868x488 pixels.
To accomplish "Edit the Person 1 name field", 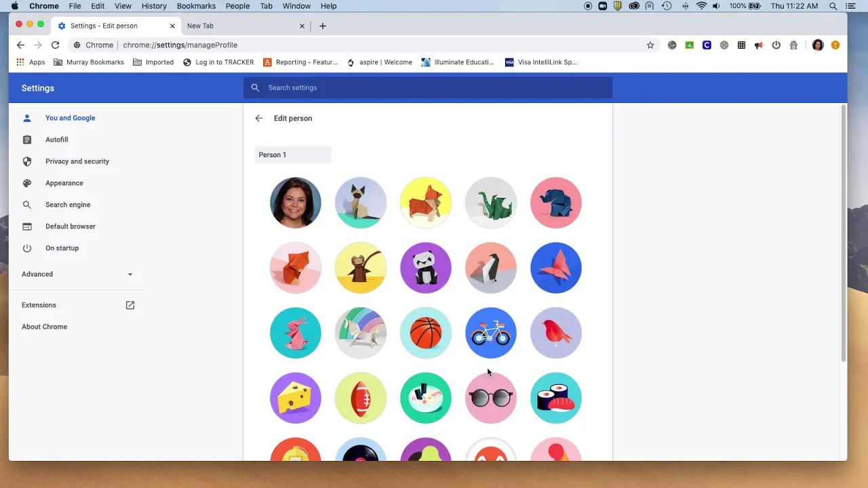I will coord(293,155).
